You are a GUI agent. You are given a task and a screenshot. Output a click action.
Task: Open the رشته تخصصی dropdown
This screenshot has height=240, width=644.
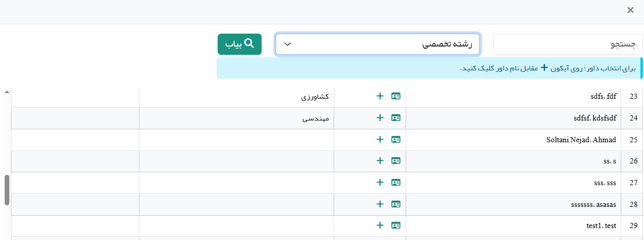[x=378, y=44]
